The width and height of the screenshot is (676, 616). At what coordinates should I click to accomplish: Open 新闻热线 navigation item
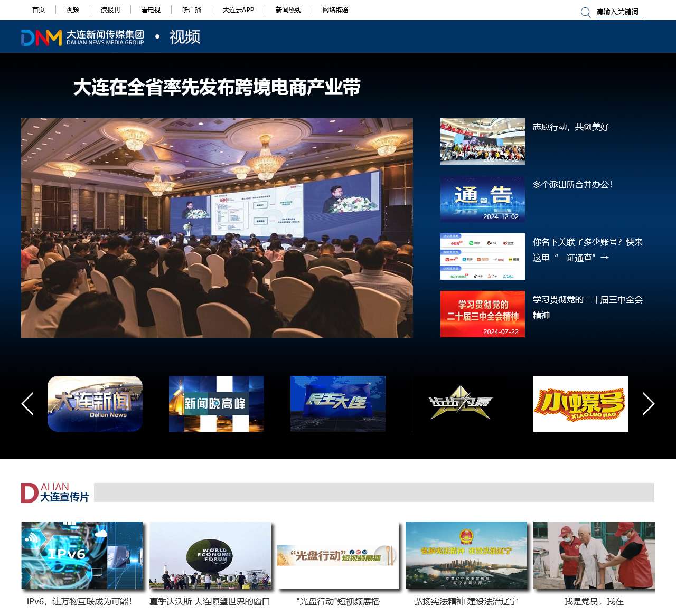tap(288, 10)
